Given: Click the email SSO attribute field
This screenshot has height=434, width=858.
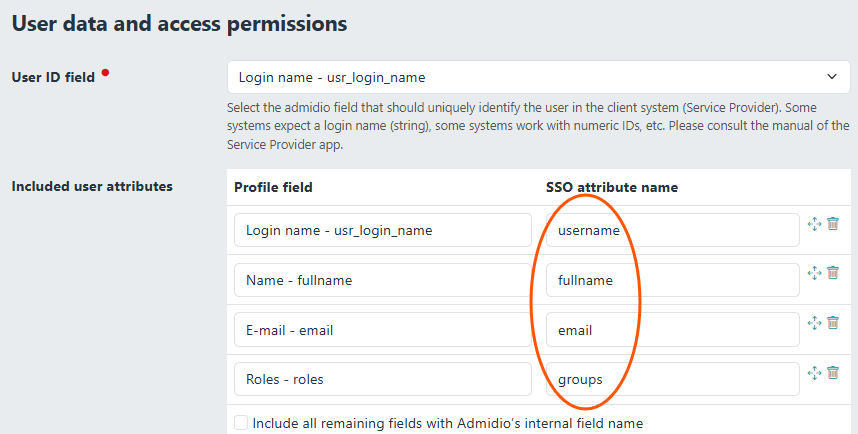Looking at the screenshot, I should tap(672, 330).
